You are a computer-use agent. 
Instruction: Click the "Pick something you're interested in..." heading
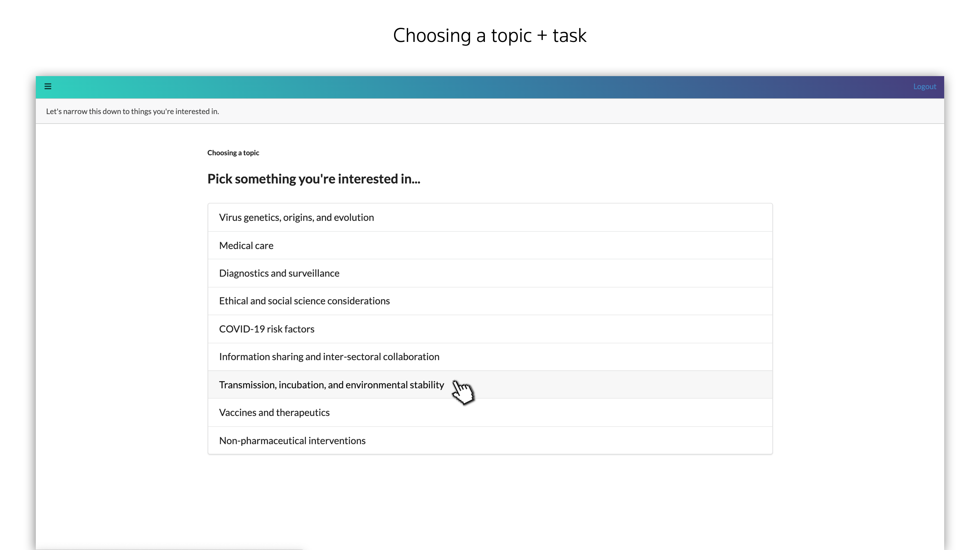[x=313, y=179]
